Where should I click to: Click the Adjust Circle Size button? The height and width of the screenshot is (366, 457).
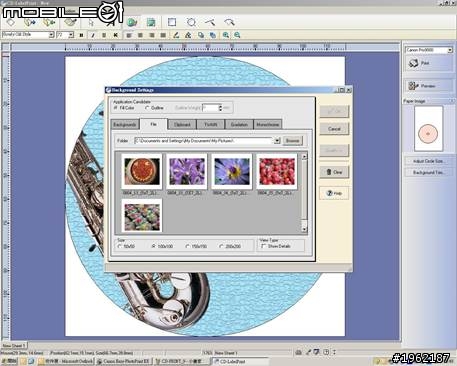(428, 161)
